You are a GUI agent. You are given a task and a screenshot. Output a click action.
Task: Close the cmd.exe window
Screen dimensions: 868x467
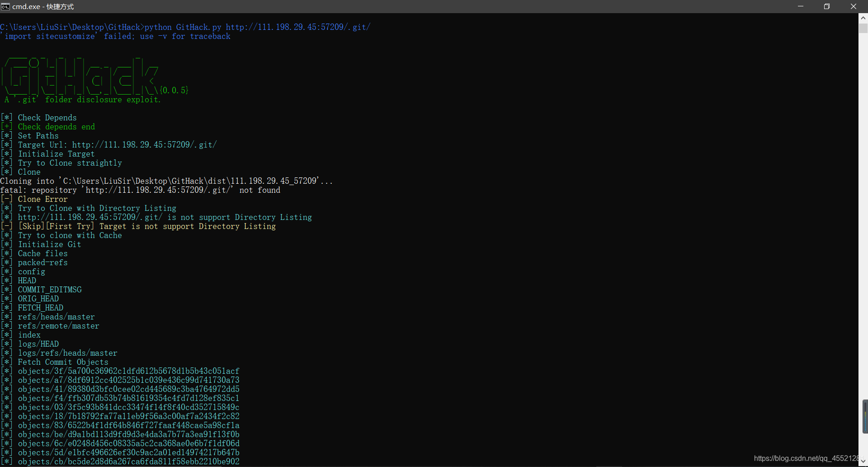(x=854, y=6)
